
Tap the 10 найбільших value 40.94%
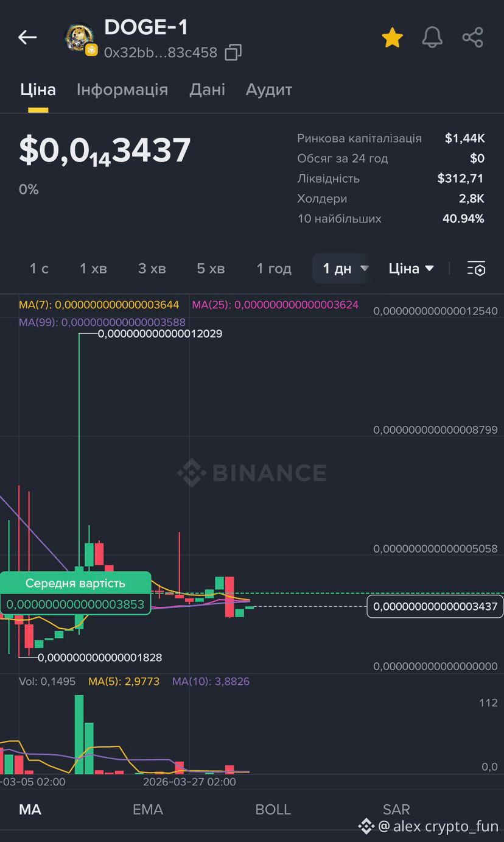pyautogui.click(x=464, y=219)
